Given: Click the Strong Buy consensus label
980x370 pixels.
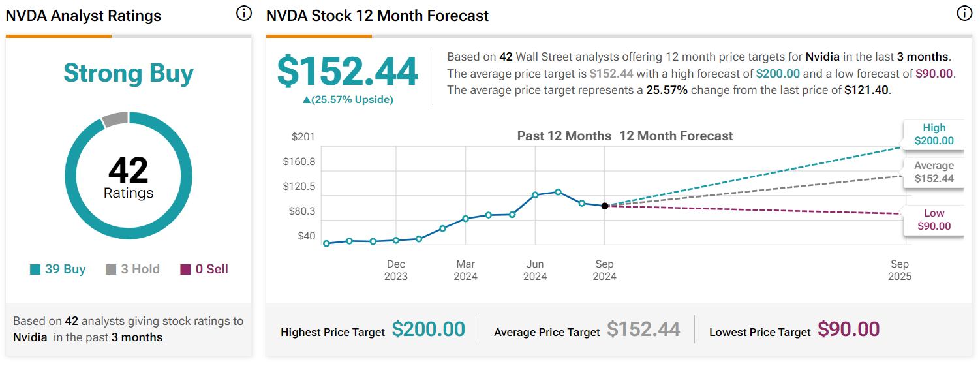Looking at the screenshot, I should click(129, 73).
